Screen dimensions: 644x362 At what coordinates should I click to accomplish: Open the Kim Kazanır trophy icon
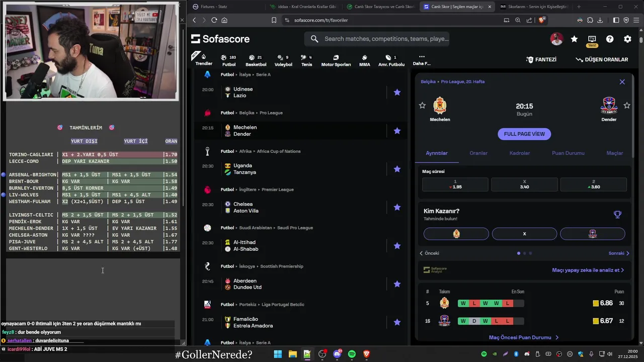(x=617, y=214)
